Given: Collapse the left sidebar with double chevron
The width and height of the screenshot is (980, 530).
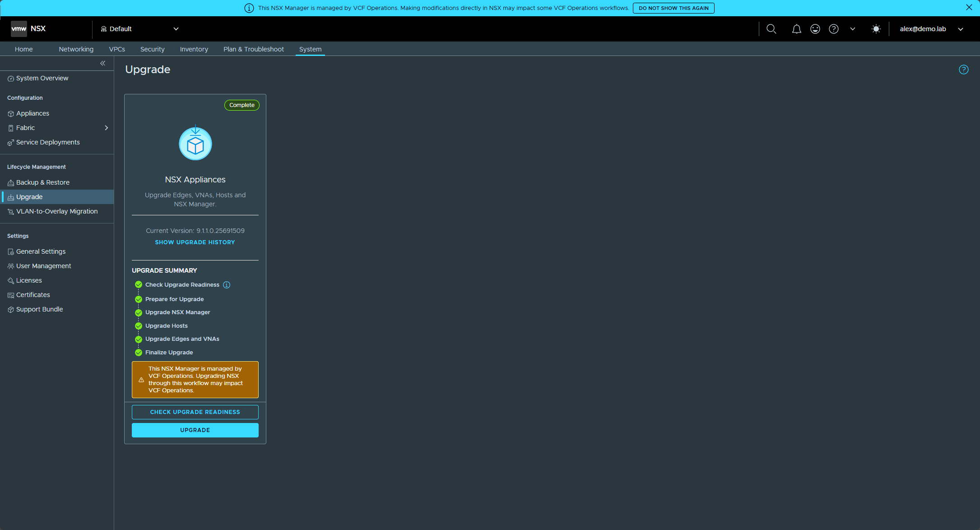Looking at the screenshot, I should coord(103,63).
